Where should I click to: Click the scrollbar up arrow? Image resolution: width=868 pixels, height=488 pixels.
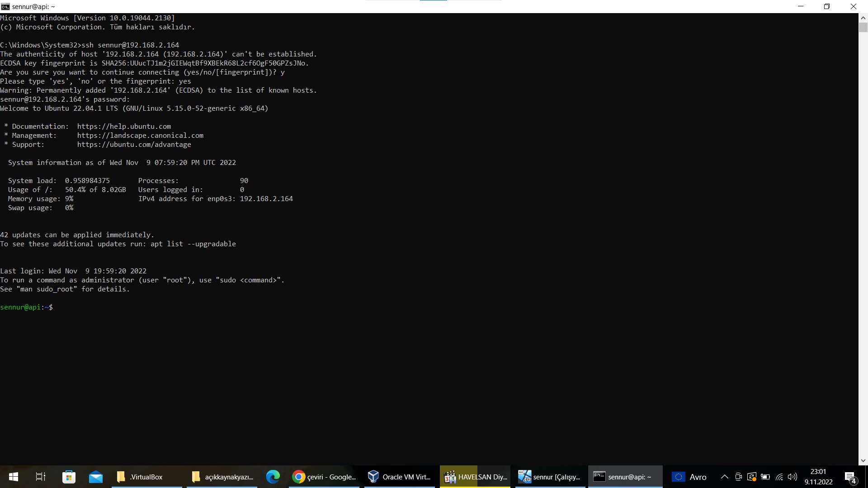pos(863,18)
